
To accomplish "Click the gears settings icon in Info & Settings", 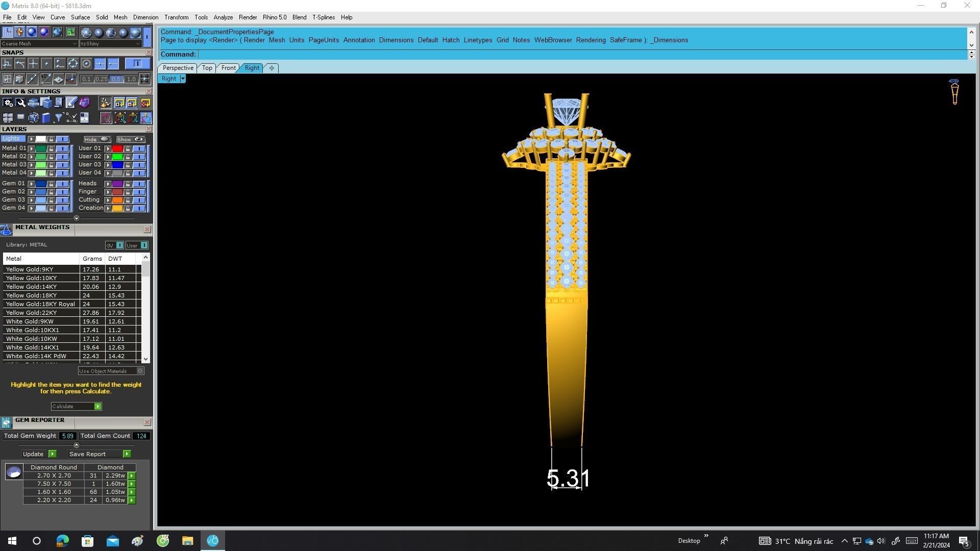I will click(x=8, y=103).
